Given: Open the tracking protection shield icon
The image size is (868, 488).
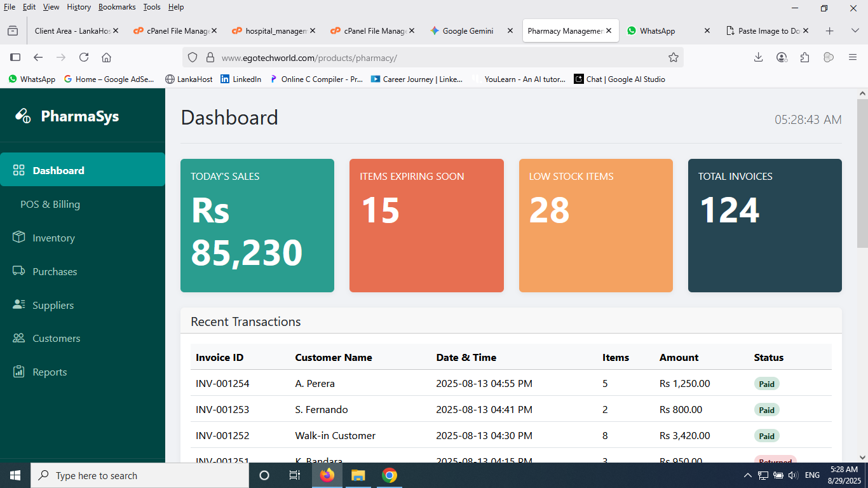Looking at the screenshot, I should point(193,57).
